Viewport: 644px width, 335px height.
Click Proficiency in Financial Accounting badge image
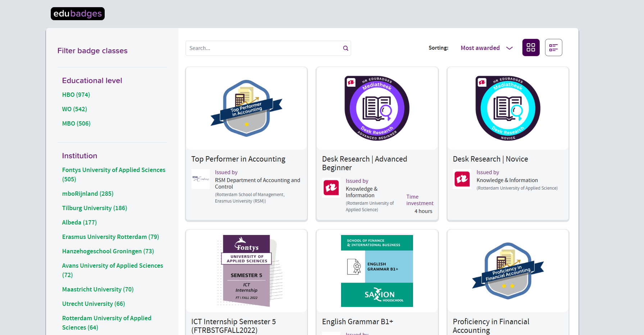tap(508, 271)
